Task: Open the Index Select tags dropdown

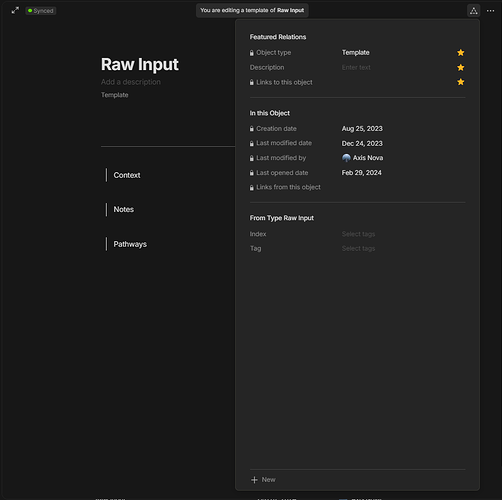Action: tap(358, 234)
